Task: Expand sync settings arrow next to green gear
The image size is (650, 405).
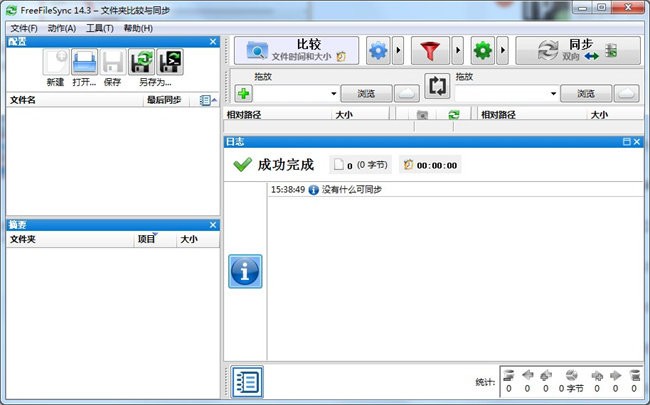Action: tap(502, 51)
